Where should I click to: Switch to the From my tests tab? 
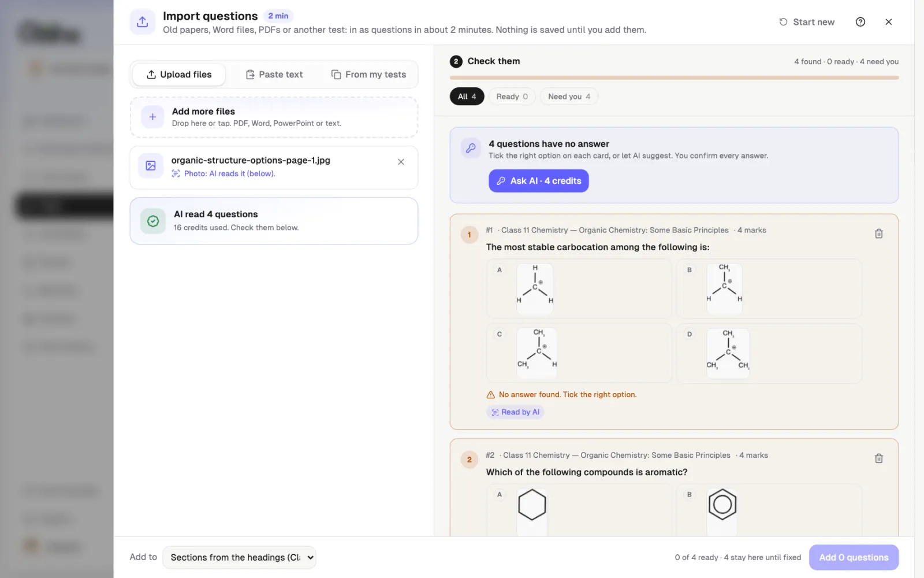coord(368,75)
